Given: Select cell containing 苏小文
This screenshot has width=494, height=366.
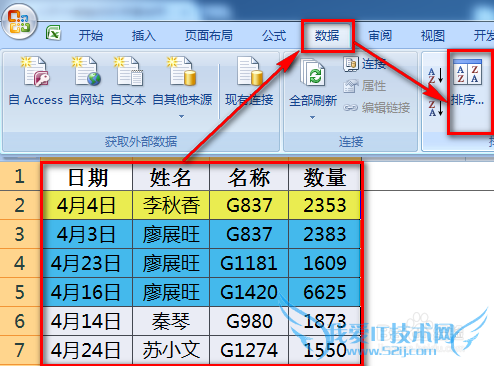Looking at the screenshot, I should tap(171, 350).
